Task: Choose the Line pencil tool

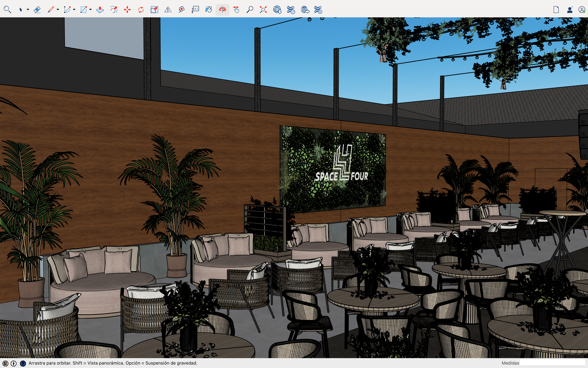Action: pos(51,10)
